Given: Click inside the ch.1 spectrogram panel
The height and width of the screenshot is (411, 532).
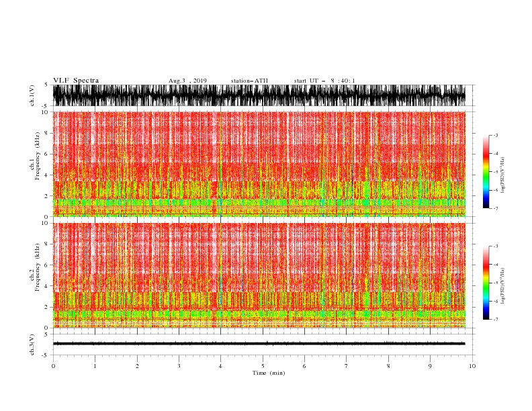Looking at the screenshot, I should tap(259, 164).
